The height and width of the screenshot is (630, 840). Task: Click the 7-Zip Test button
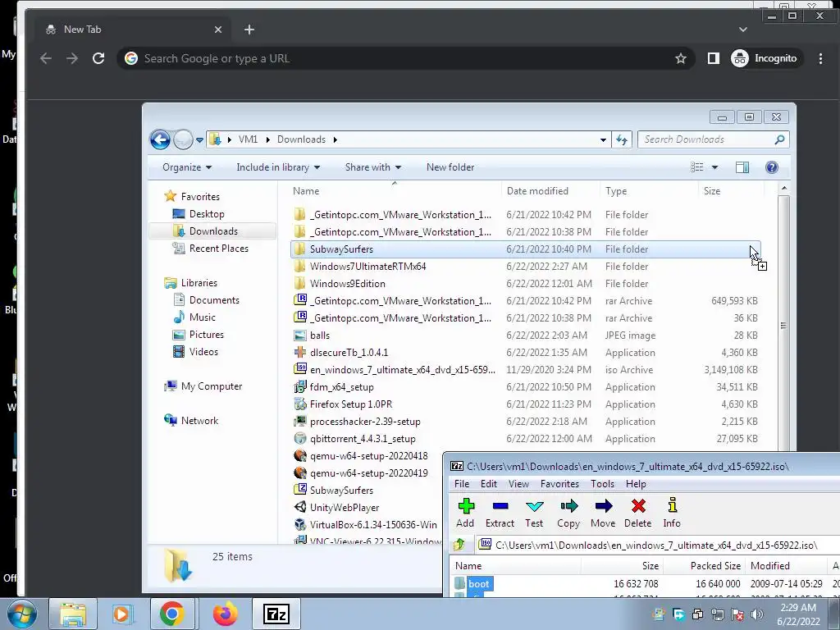(x=534, y=513)
